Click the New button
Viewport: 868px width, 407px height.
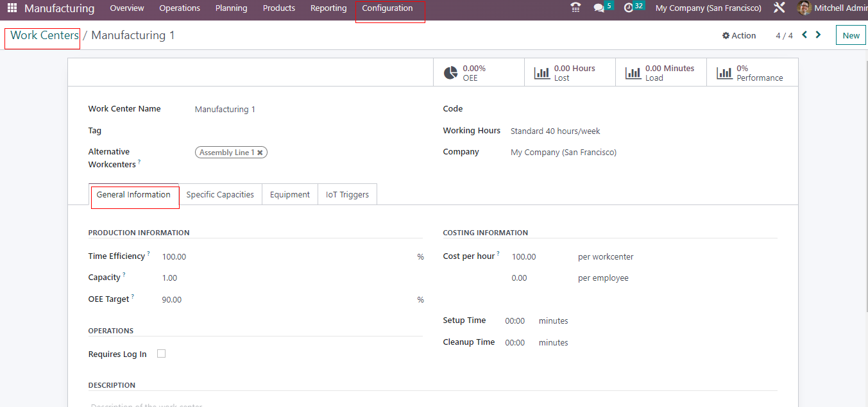pos(851,36)
